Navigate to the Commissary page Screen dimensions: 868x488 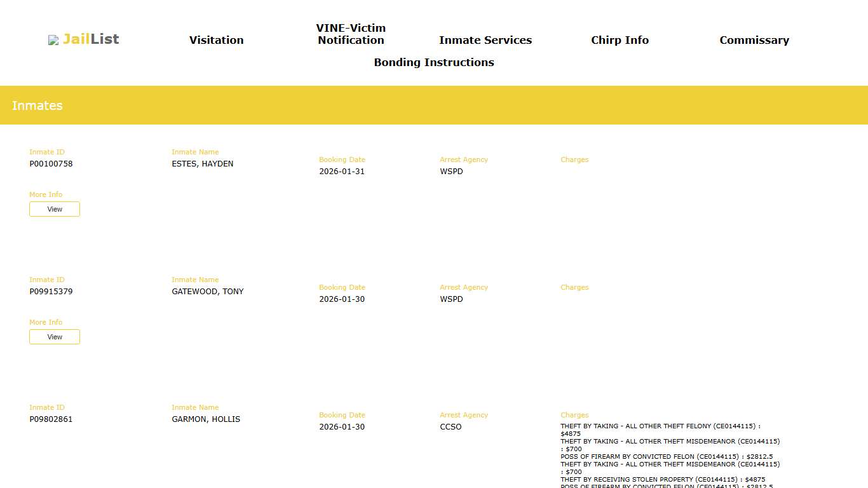tap(754, 40)
